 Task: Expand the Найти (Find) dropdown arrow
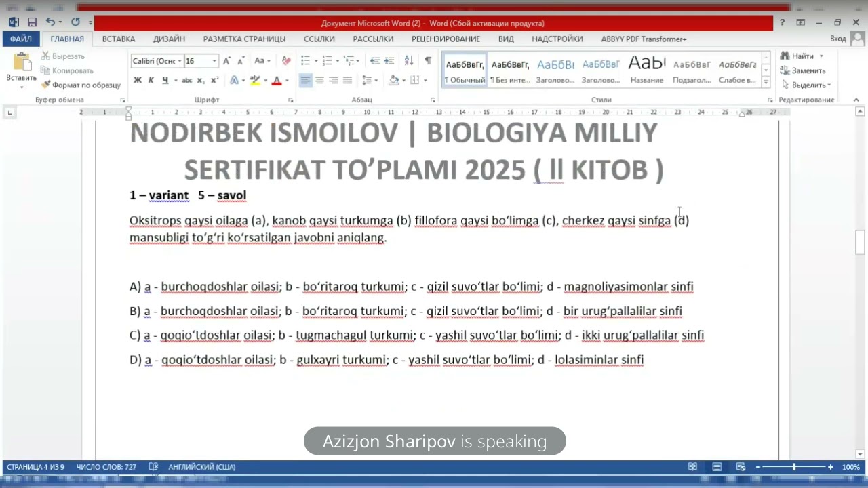(x=821, y=56)
